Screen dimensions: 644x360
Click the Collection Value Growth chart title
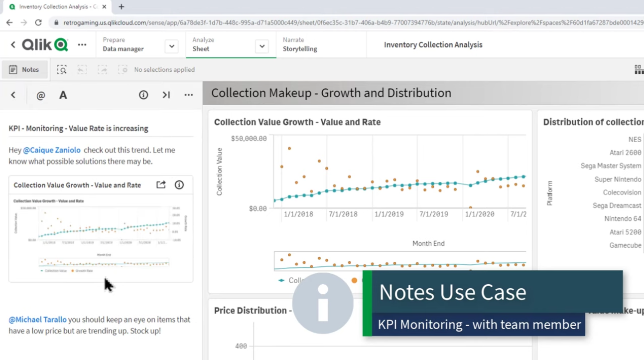point(297,122)
